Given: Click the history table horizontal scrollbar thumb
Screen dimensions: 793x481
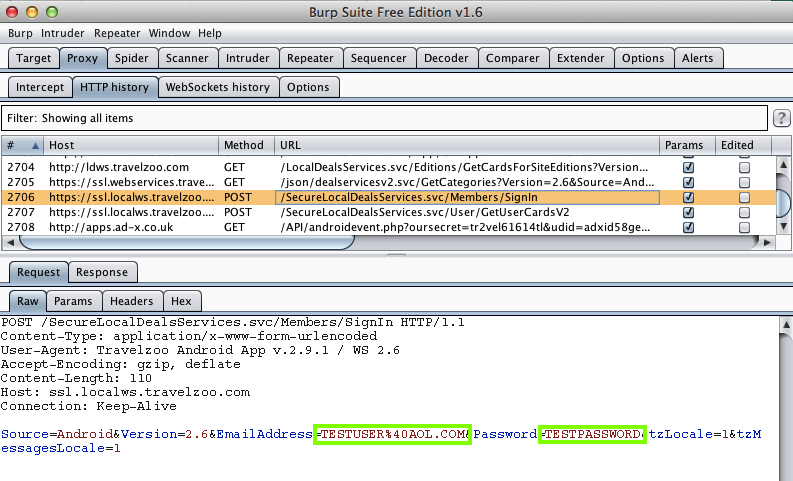Looking at the screenshot, I should click(186, 243).
